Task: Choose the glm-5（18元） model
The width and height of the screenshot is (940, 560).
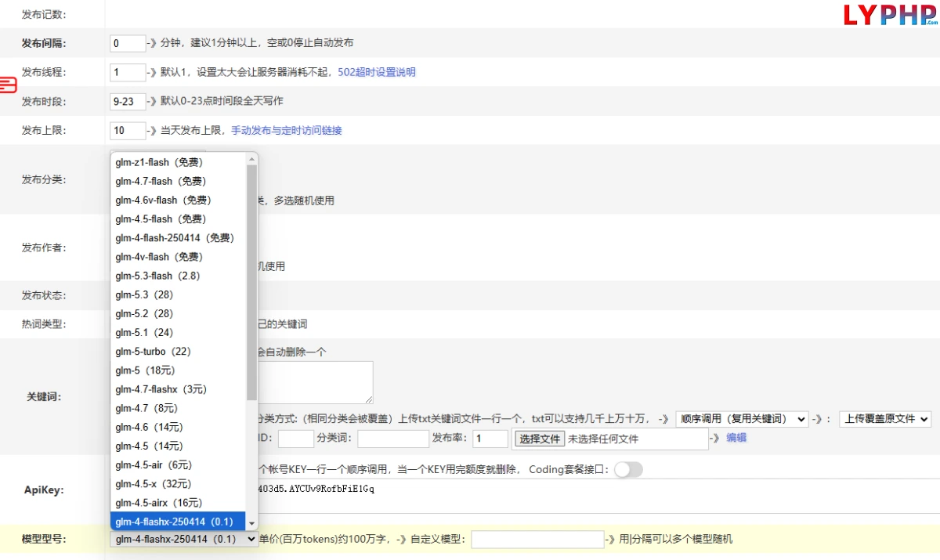Action: 179,370
